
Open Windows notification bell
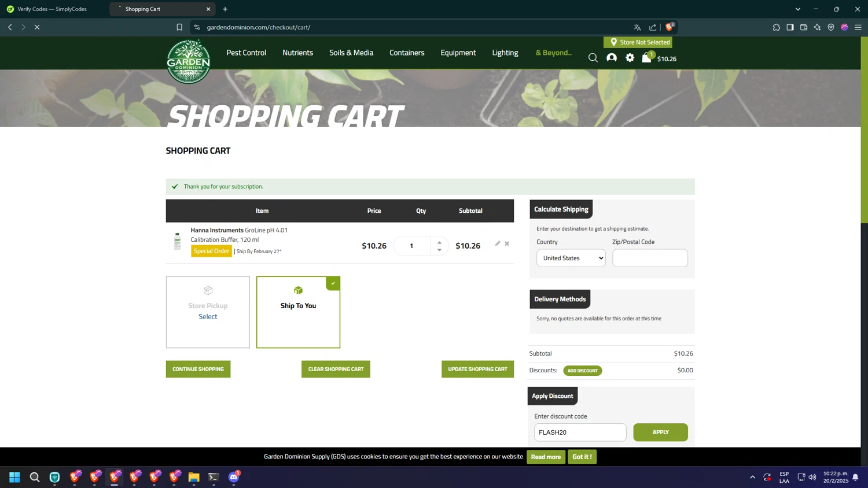tap(855, 477)
